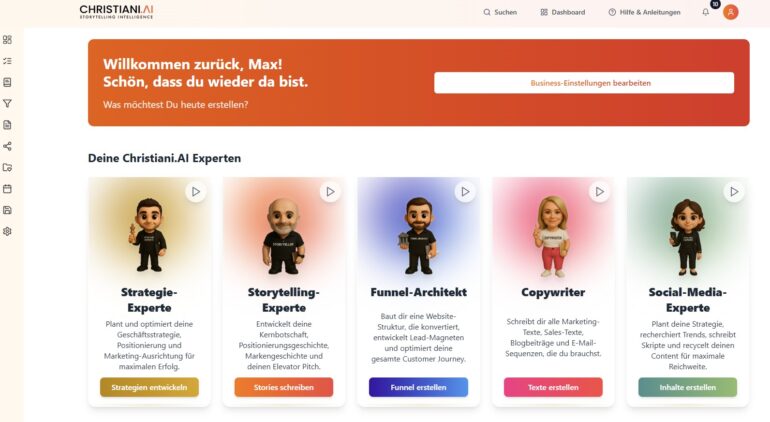Open the funnel filter icon in sidebar

pos(7,104)
